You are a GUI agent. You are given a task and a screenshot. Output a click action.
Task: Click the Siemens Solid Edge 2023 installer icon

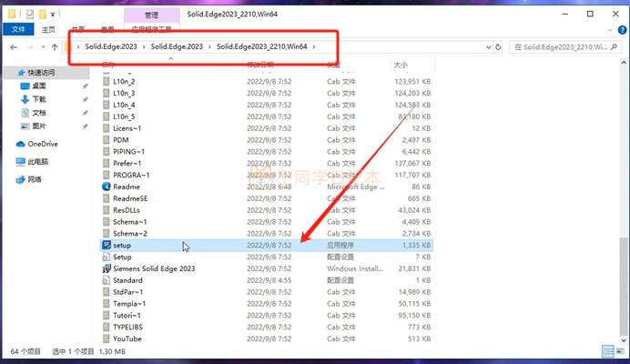click(x=107, y=268)
